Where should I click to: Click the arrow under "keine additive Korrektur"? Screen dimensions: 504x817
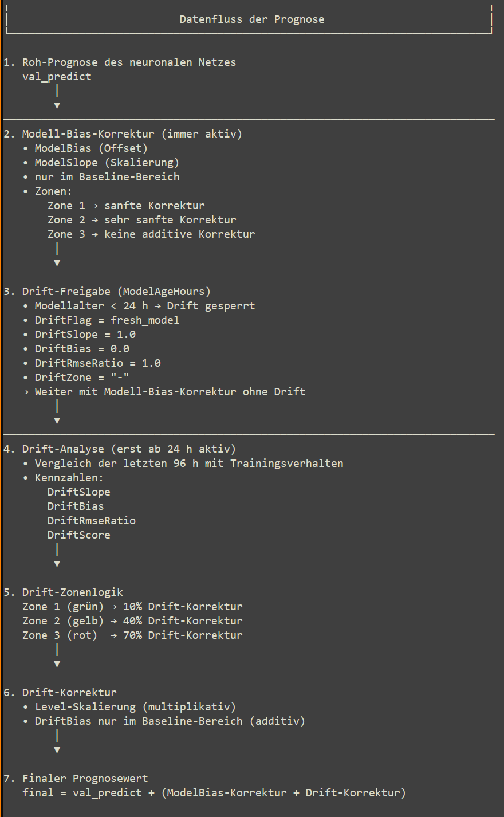click(57, 263)
